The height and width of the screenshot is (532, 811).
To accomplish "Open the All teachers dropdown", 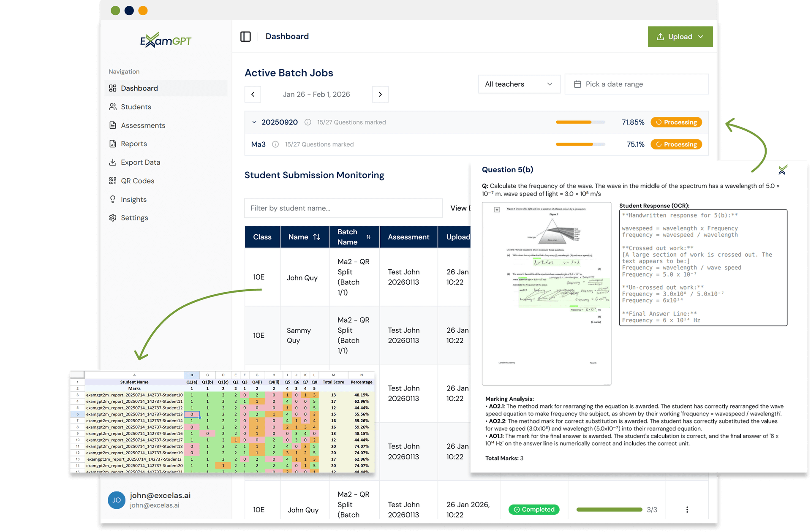I will [519, 84].
